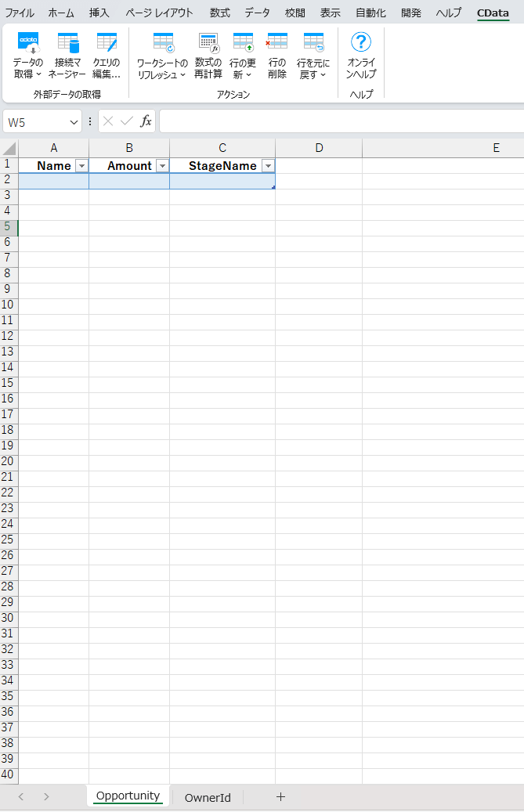This screenshot has width=524, height=812.
Task: Click the Name header cell text
Action: 54,166
